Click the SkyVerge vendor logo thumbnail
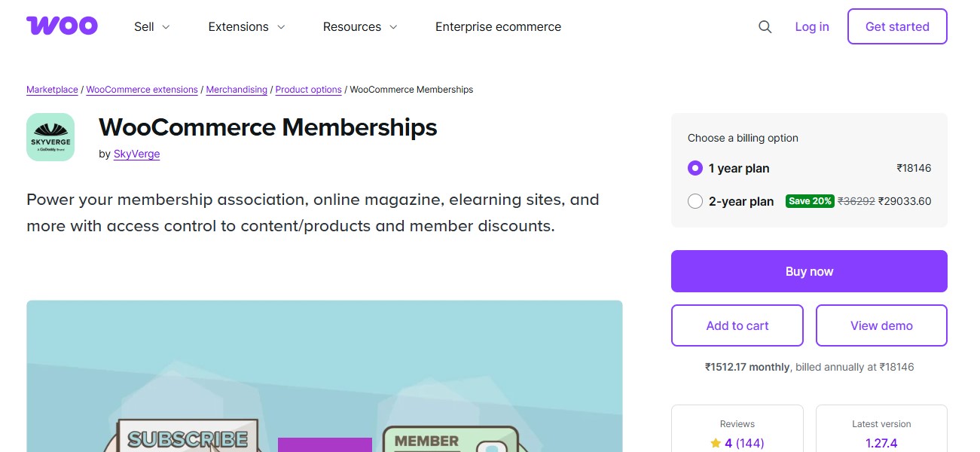980x452 pixels. click(x=50, y=136)
